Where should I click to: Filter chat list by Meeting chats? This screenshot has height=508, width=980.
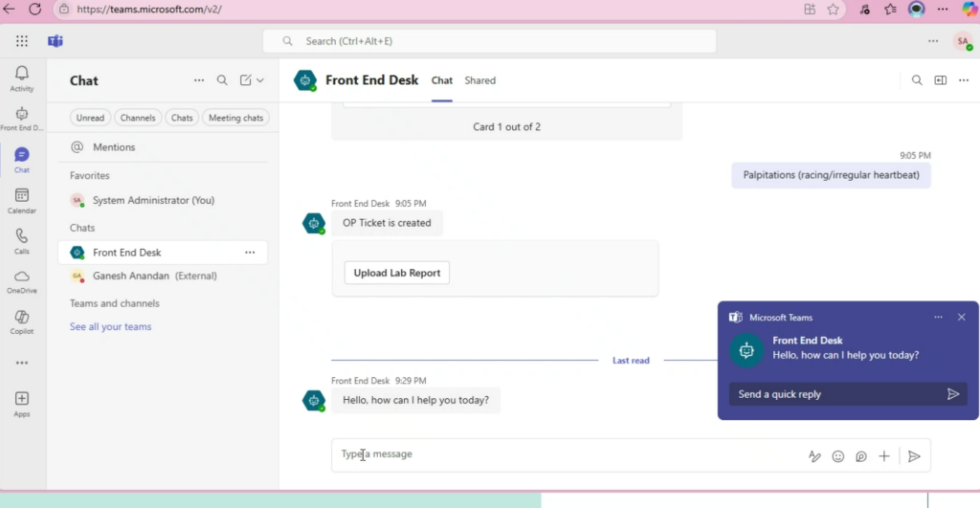click(x=235, y=118)
